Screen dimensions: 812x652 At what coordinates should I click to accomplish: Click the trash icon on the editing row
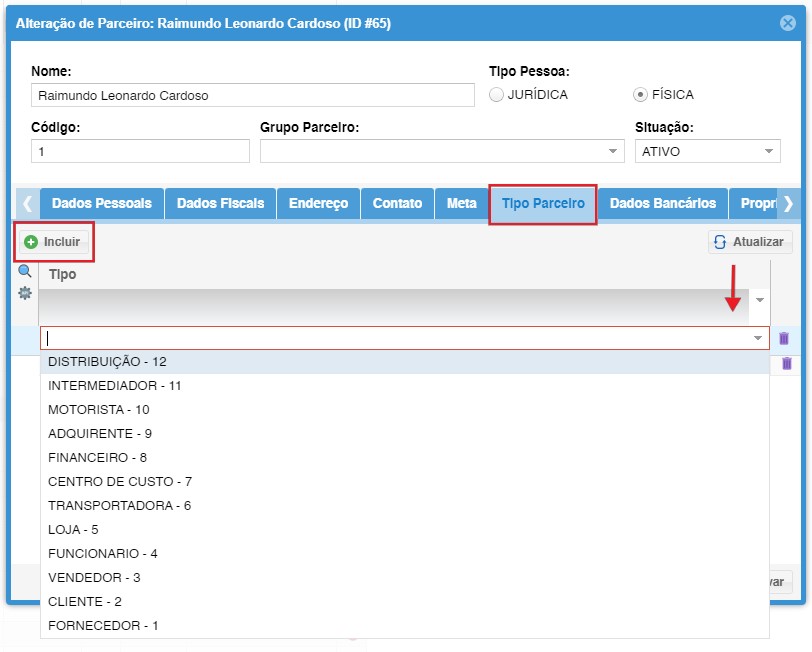coord(784,339)
